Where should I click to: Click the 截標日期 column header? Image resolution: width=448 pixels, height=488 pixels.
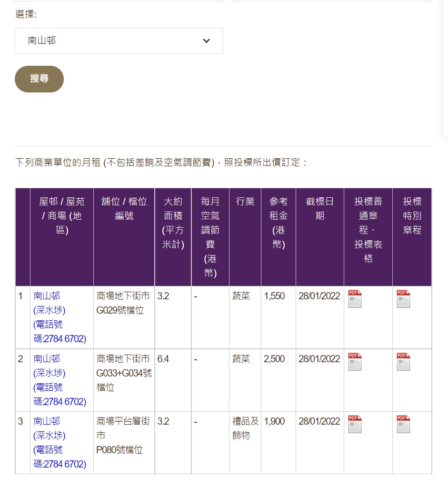coord(319,237)
